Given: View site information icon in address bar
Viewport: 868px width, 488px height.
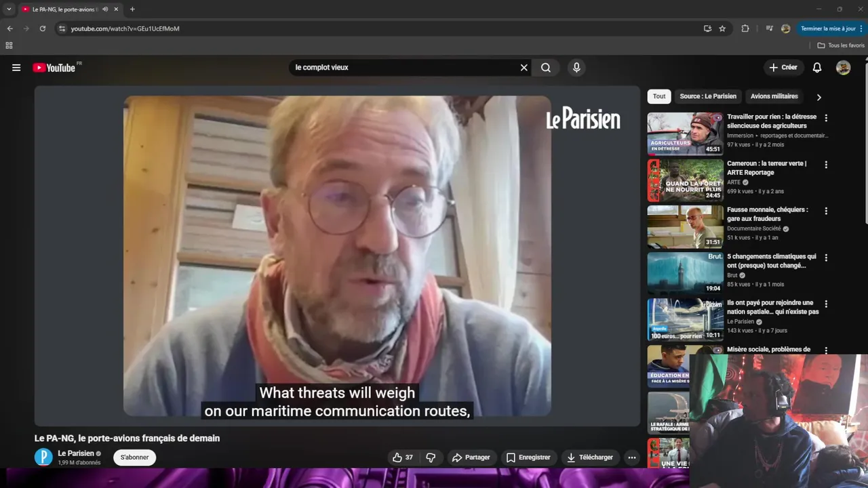Looking at the screenshot, I should coord(62,28).
